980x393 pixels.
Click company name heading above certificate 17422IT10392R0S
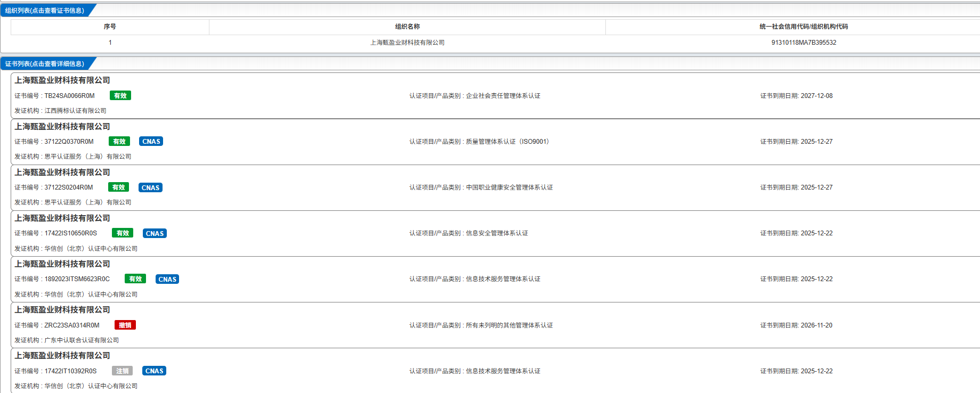(x=62, y=356)
